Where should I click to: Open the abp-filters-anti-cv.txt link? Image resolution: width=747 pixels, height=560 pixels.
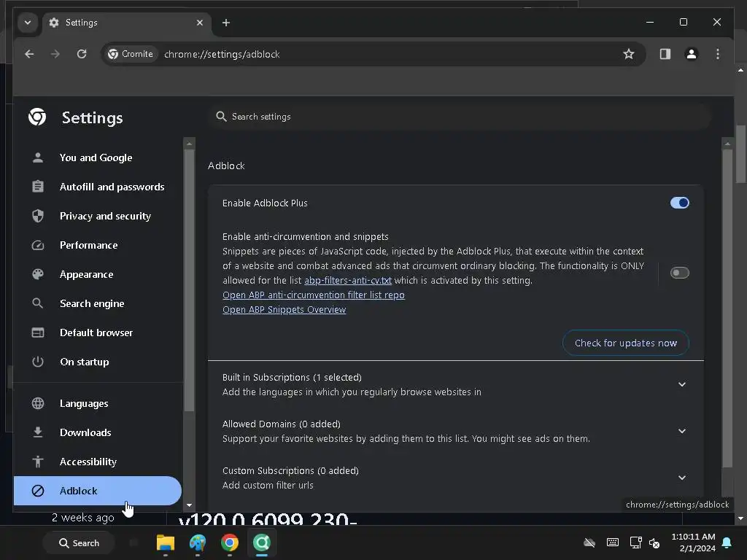(348, 281)
